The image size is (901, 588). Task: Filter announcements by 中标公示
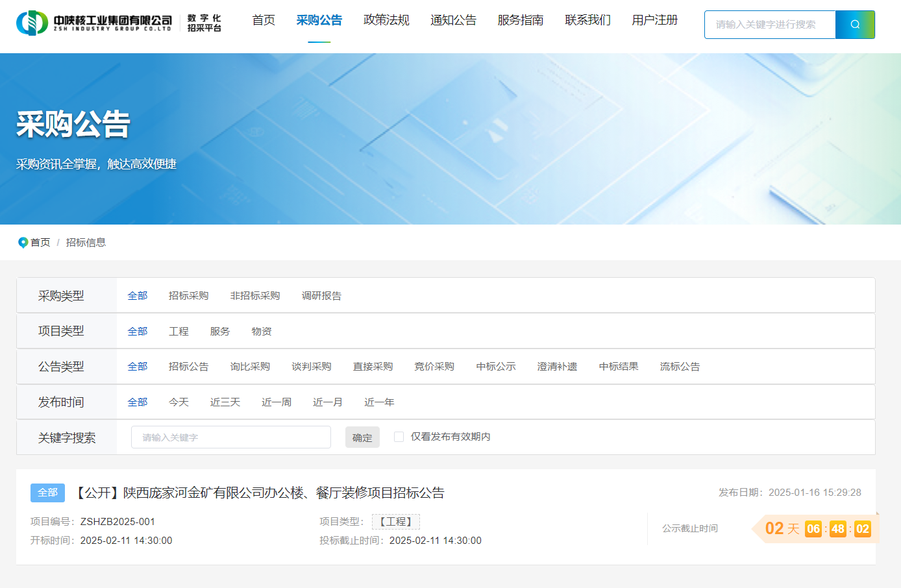pyautogui.click(x=495, y=367)
